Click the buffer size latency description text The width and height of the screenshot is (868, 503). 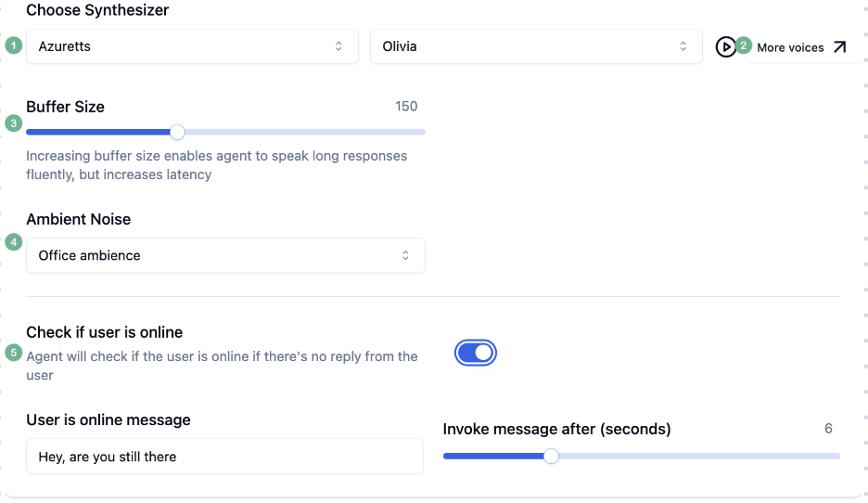click(216, 165)
